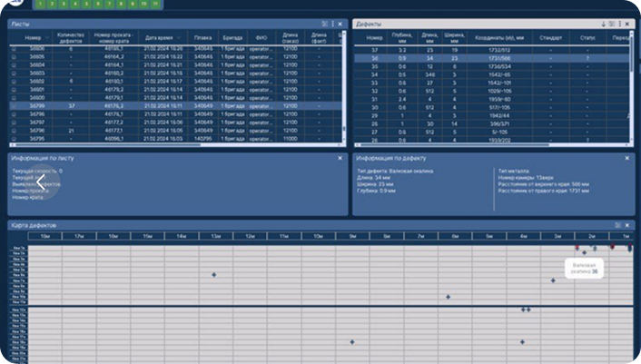This screenshot has width=641, height=364.
Task: Close the Листы panel
Action: (x=340, y=25)
